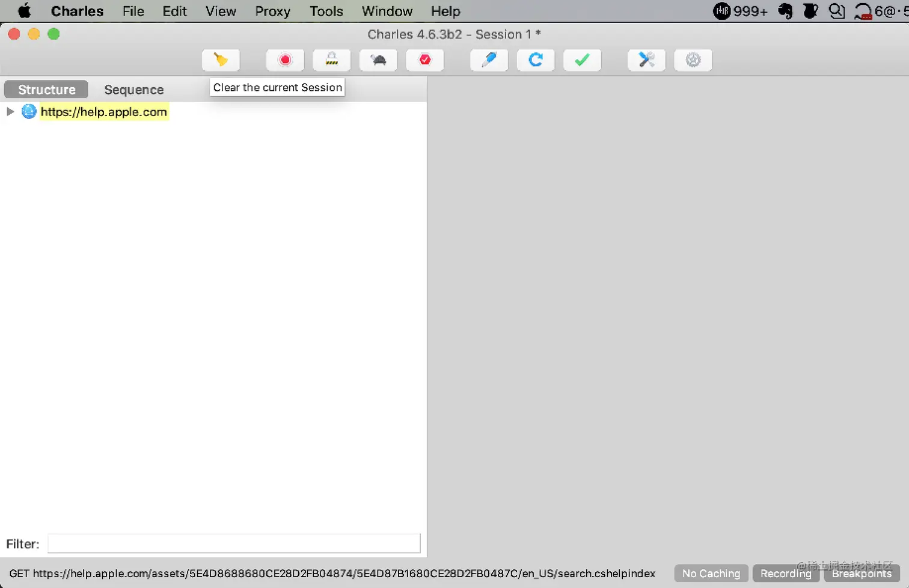The image size is (909, 588).
Task: Click the 999+ badge menu bar icon
Action: point(740,11)
